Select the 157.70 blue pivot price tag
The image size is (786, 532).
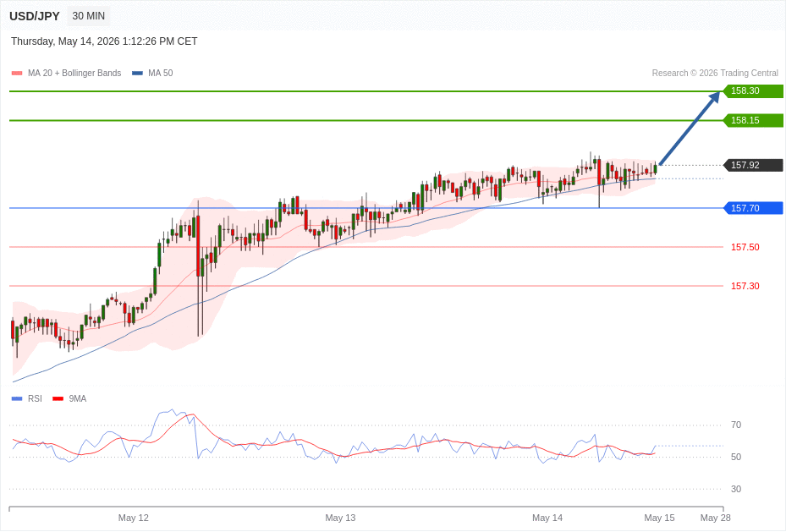(x=753, y=208)
